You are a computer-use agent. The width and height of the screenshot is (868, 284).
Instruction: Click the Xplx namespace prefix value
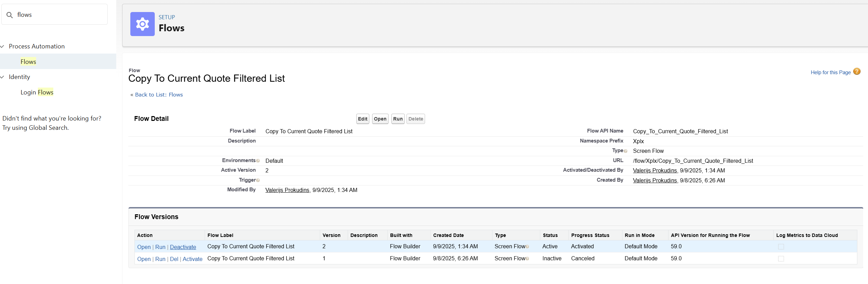tap(638, 141)
